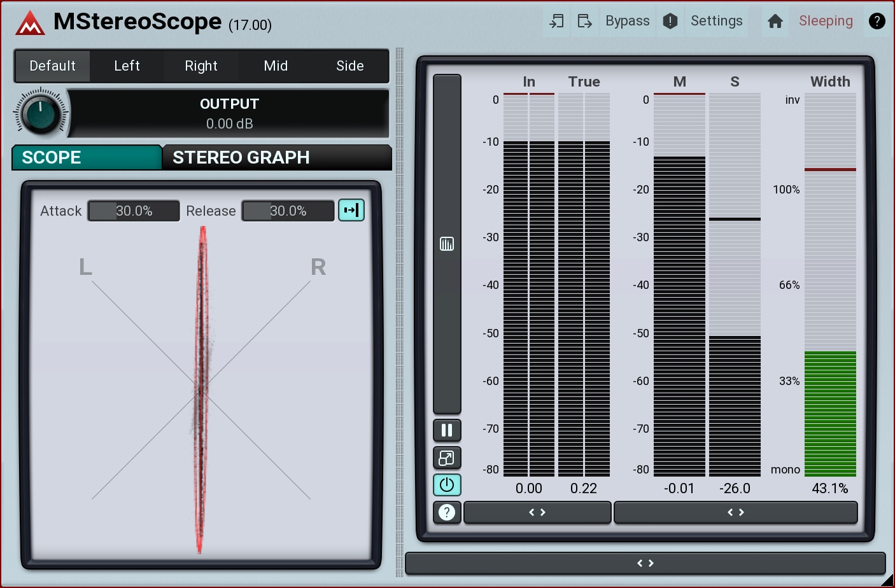Open the home icon menu
Screen dimensions: 895x588
[x=775, y=21]
